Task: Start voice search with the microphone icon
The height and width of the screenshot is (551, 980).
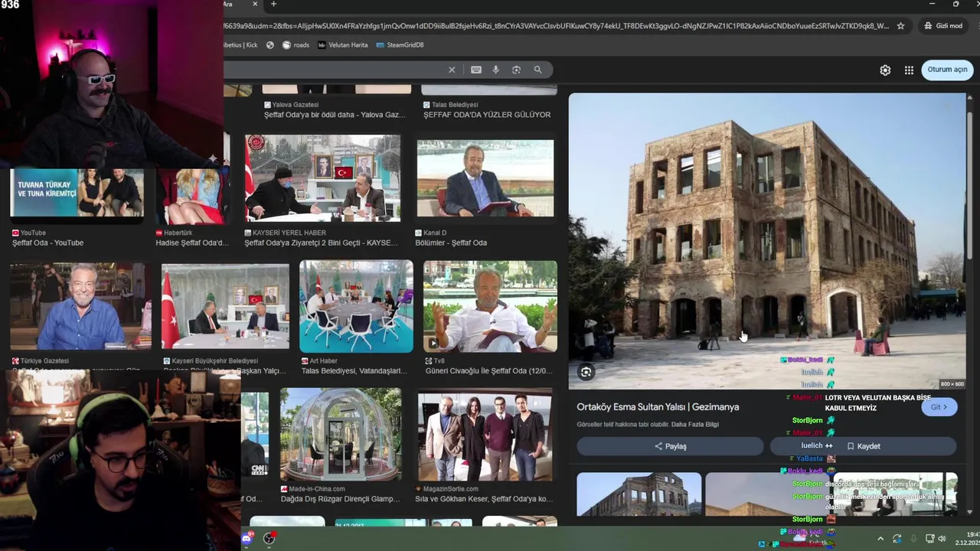Action: [496, 70]
